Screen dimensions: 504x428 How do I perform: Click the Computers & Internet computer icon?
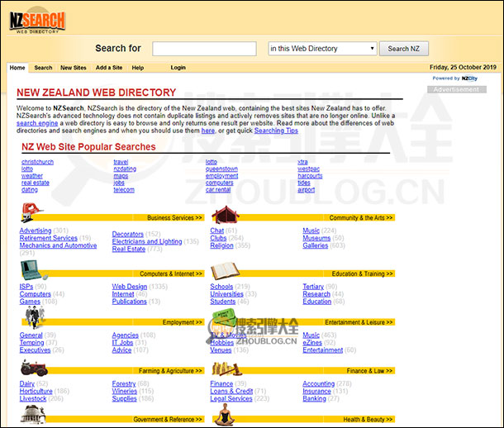(x=33, y=269)
